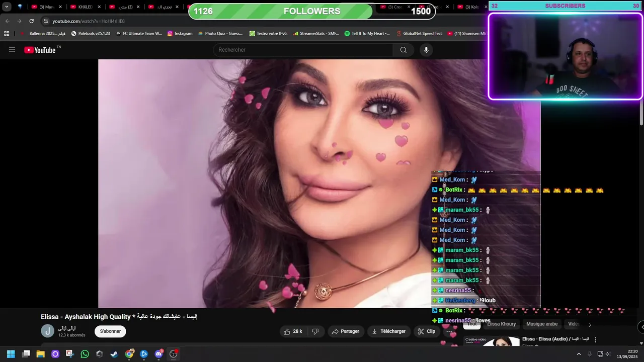Open the Instagram bookmark
The width and height of the screenshot is (644, 362).
(180, 34)
